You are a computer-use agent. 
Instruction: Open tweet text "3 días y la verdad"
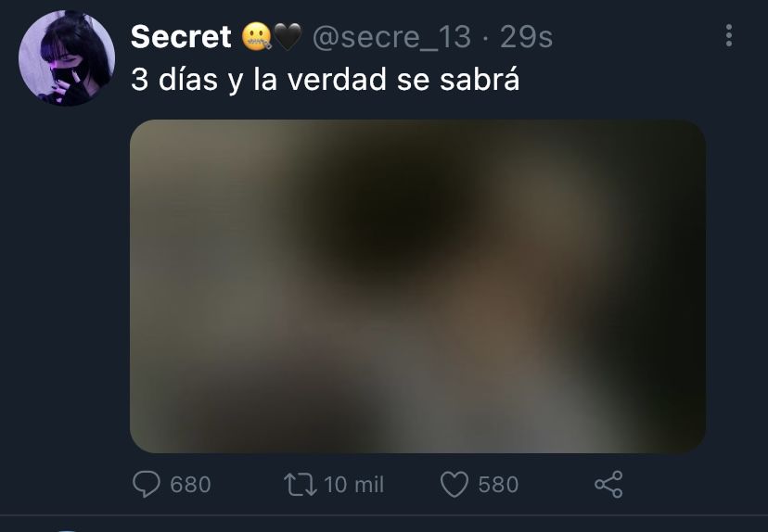259,80
